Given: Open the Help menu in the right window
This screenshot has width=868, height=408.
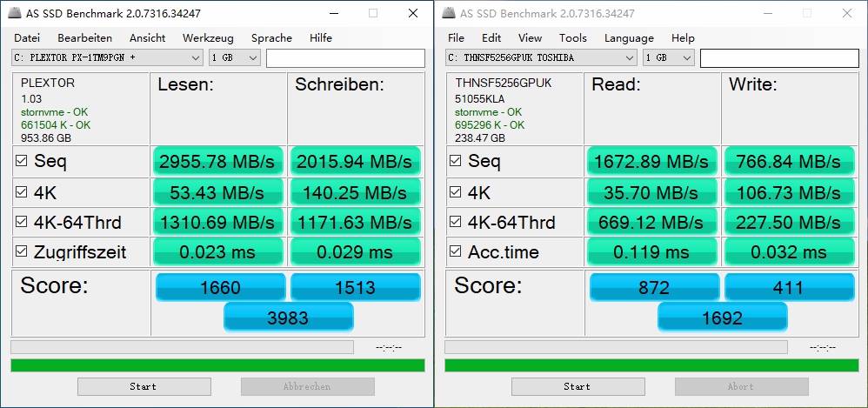Looking at the screenshot, I should [683, 38].
